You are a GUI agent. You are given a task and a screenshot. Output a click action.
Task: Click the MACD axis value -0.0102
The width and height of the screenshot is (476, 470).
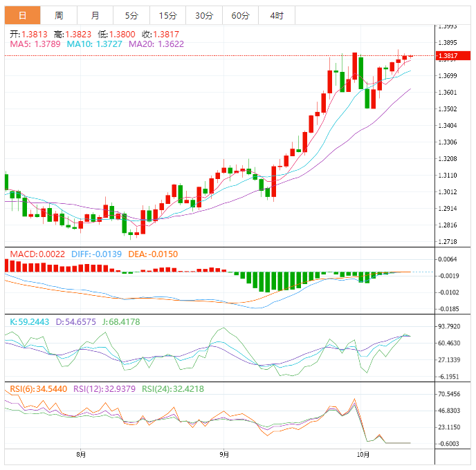click(x=448, y=292)
